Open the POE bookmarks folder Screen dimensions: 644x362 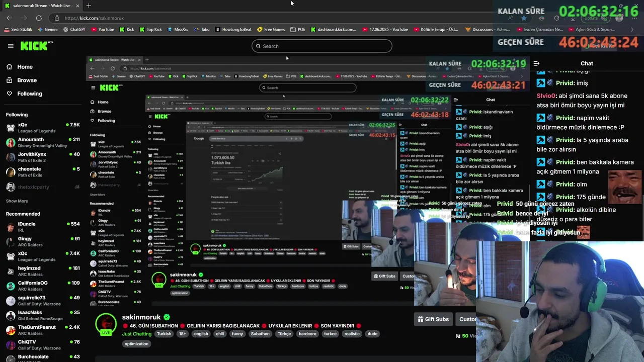(x=298, y=30)
